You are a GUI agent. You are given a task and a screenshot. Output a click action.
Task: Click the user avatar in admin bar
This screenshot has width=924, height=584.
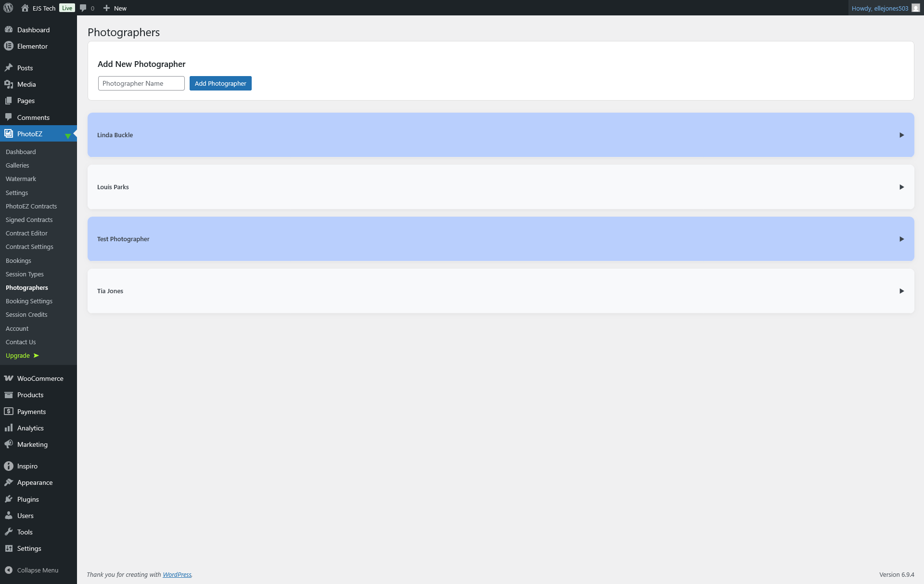coord(915,8)
